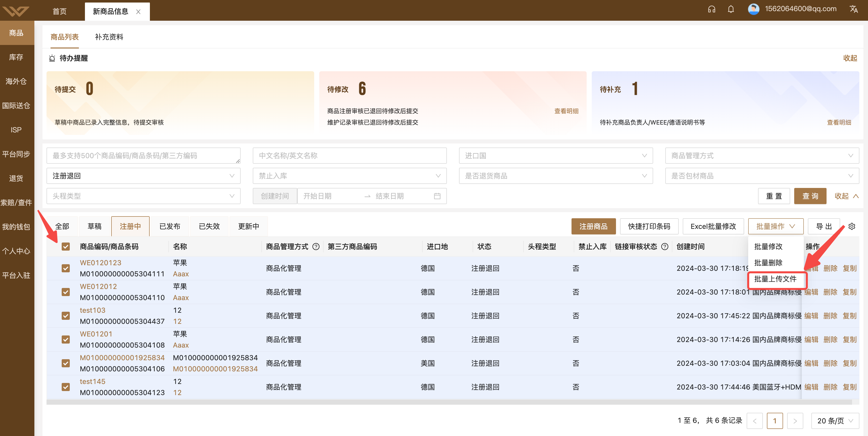Open 我的钱包 in the left sidebar
The width and height of the screenshot is (868, 436).
coord(16,227)
